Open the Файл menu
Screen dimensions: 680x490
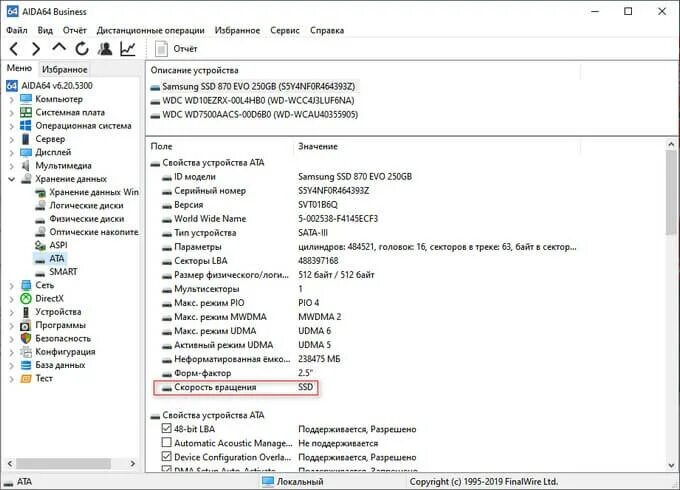pyautogui.click(x=17, y=30)
